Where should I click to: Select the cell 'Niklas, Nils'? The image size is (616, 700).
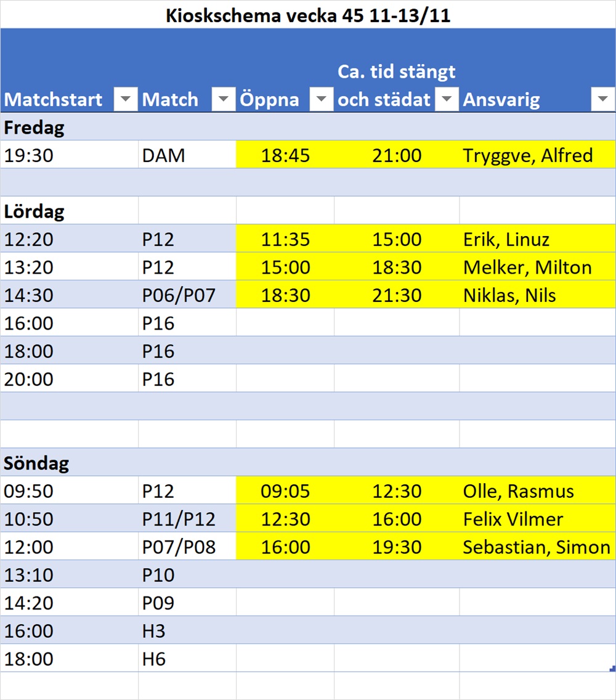tap(509, 295)
